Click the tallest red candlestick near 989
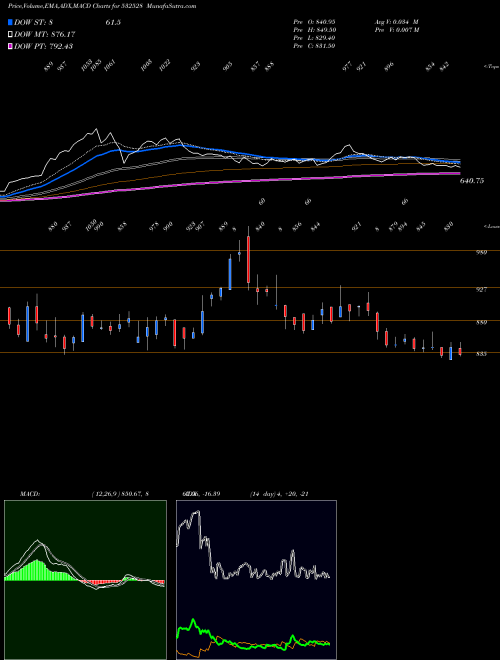500x660 pixels. pyautogui.click(x=248, y=260)
